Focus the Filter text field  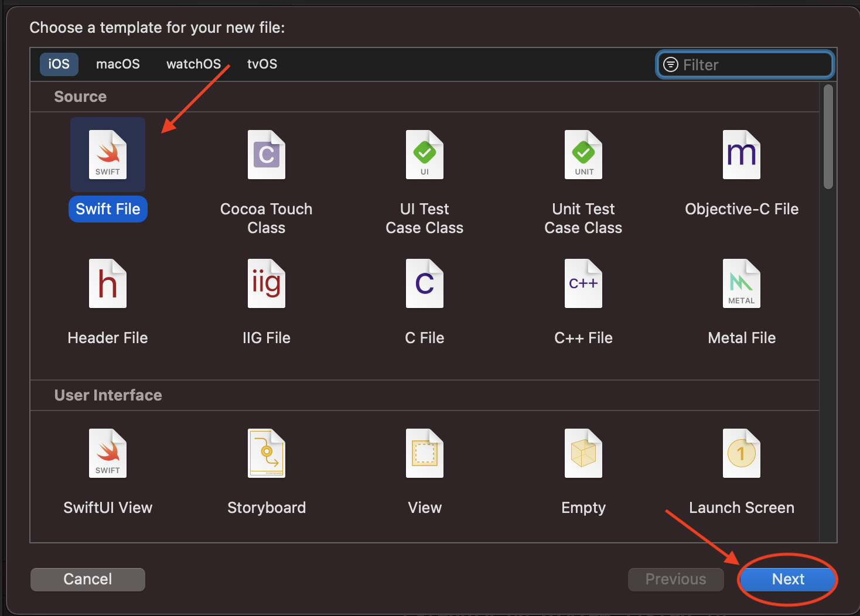745,64
